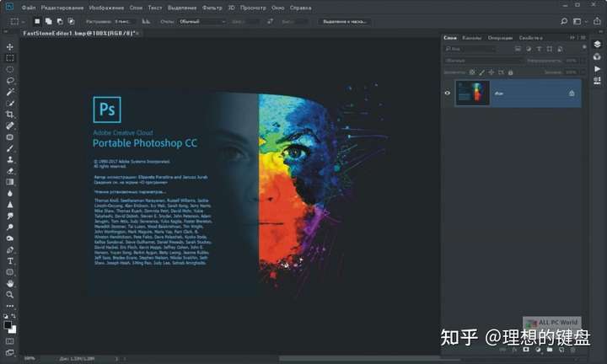
Task: Select the Elliptical Marquee tool
Action: click(x=10, y=69)
